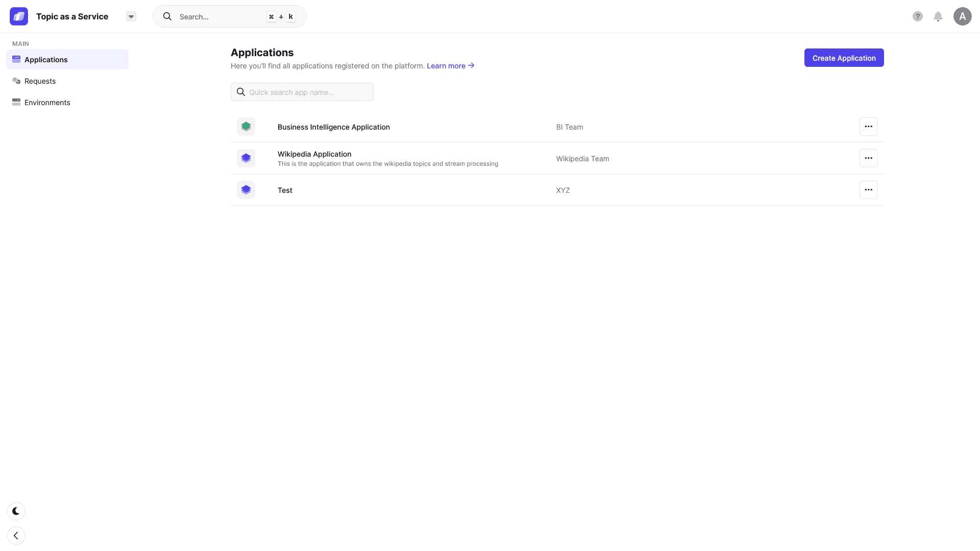Click the Topic as a Service logo icon
Image resolution: width=980 pixels, height=551 pixels.
point(19,16)
